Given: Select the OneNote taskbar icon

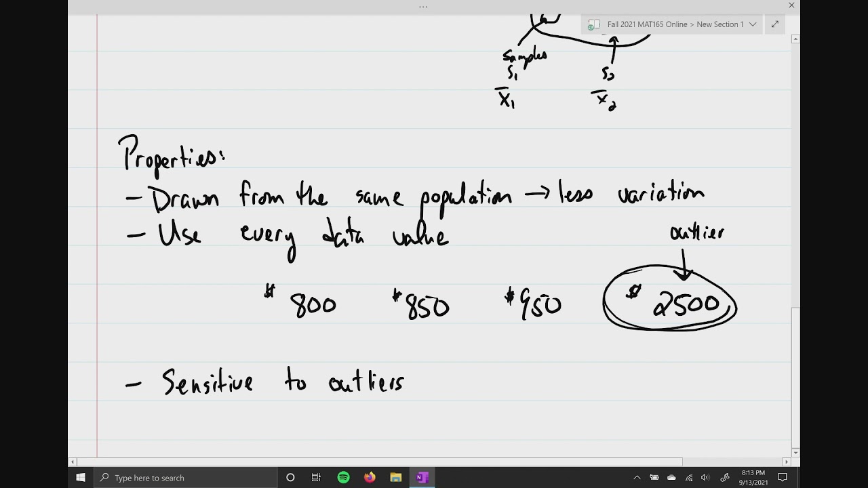Looking at the screenshot, I should (422, 478).
